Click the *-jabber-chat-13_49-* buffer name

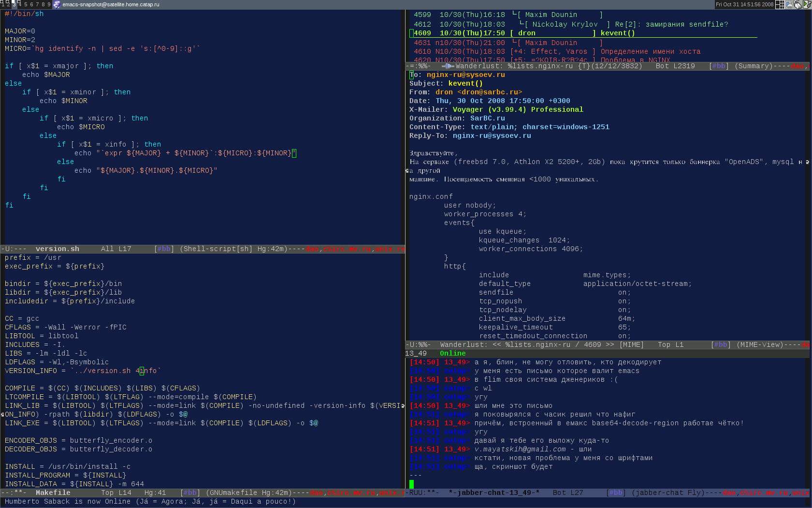click(x=494, y=493)
